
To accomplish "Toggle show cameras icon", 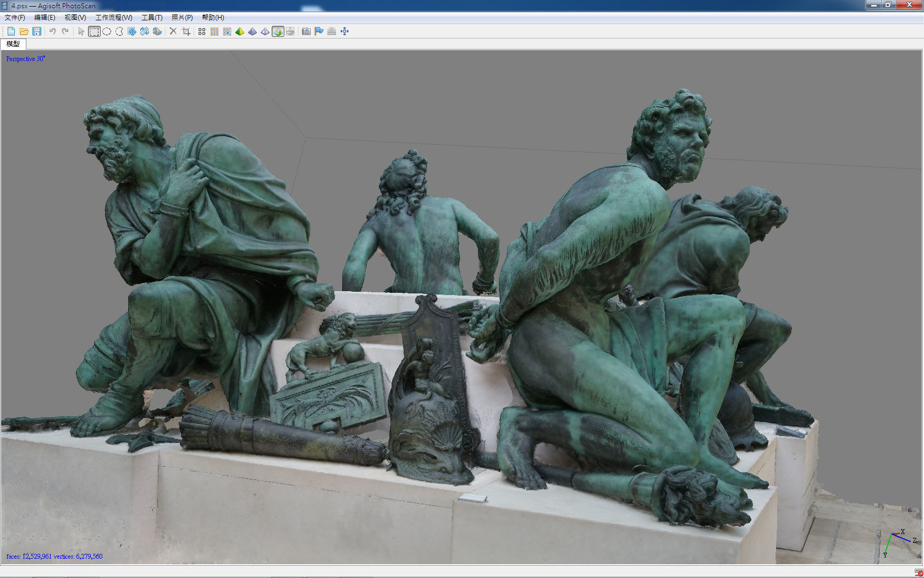I will pos(306,31).
